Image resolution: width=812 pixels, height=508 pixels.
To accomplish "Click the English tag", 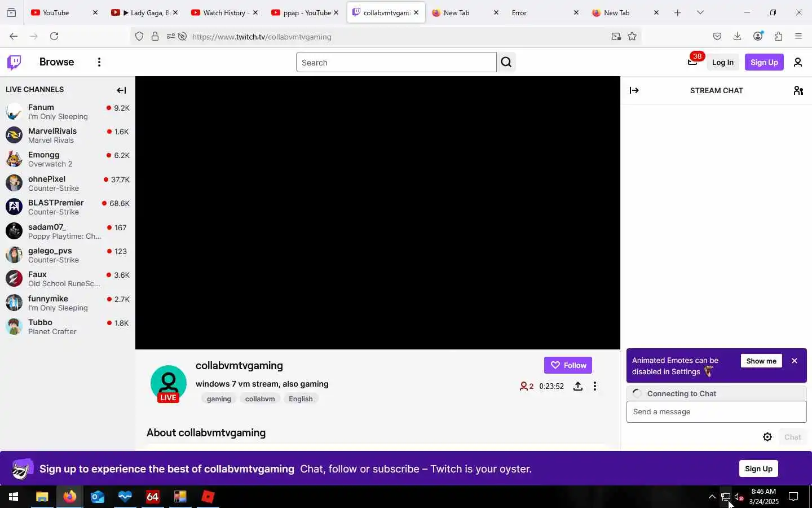I will coord(301,398).
